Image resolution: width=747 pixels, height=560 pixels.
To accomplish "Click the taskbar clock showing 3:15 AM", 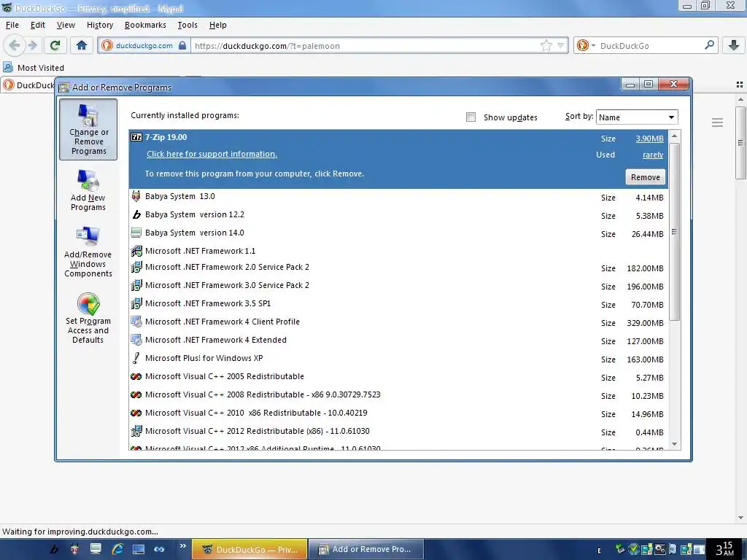I will coord(725,549).
